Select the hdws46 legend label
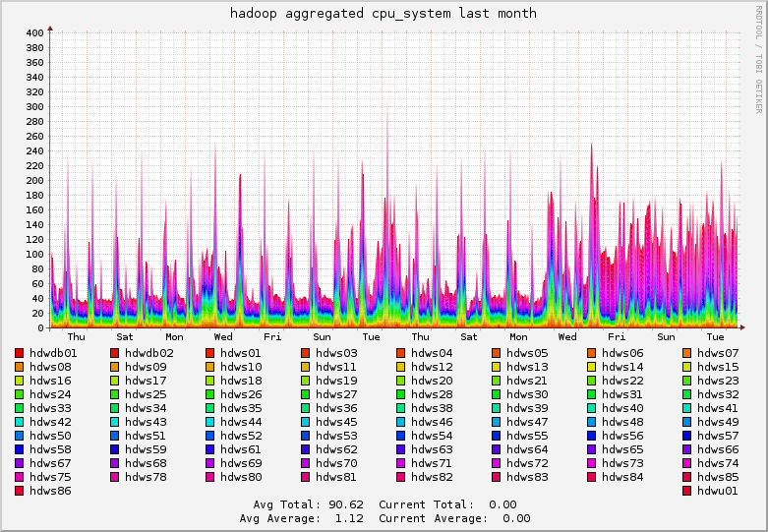768x532 pixels. (432, 422)
